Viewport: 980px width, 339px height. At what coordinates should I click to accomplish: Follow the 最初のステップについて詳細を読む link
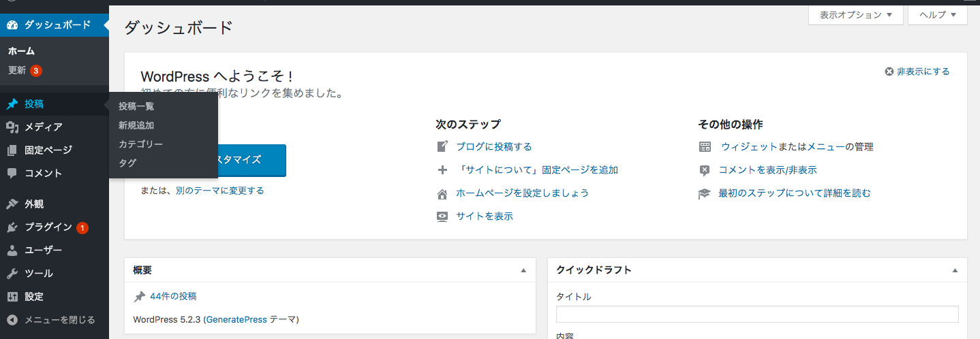[x=795, y=193]
